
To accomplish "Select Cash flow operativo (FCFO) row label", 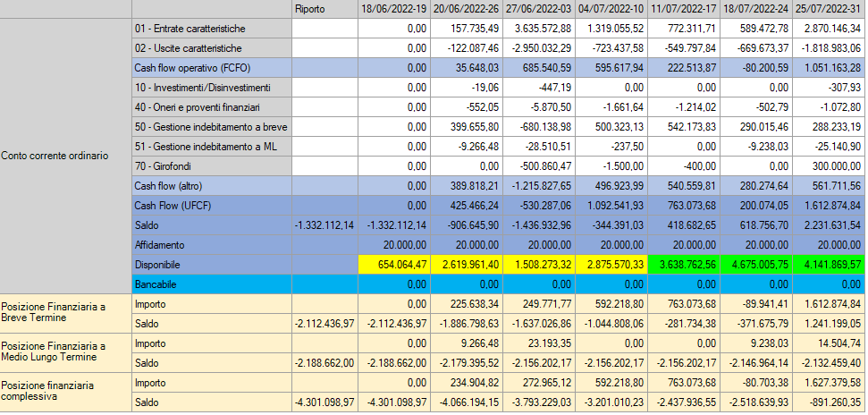I will pyautogui.click(x=212, y=68).
